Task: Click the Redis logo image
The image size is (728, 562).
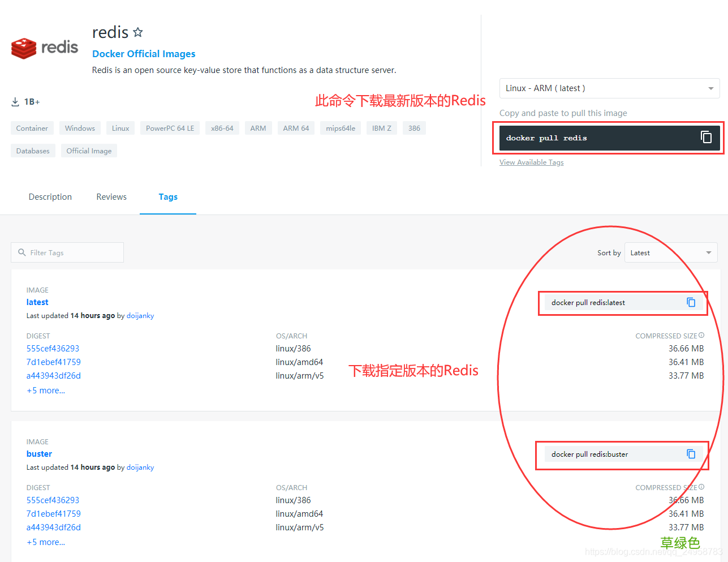Action: pyautogui.click(x=45, y=48)
